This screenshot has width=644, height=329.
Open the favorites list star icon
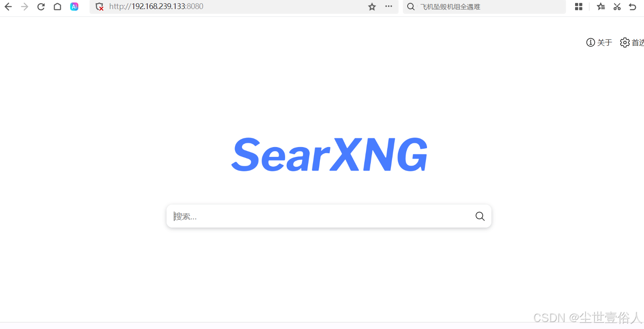coord(601,7)
